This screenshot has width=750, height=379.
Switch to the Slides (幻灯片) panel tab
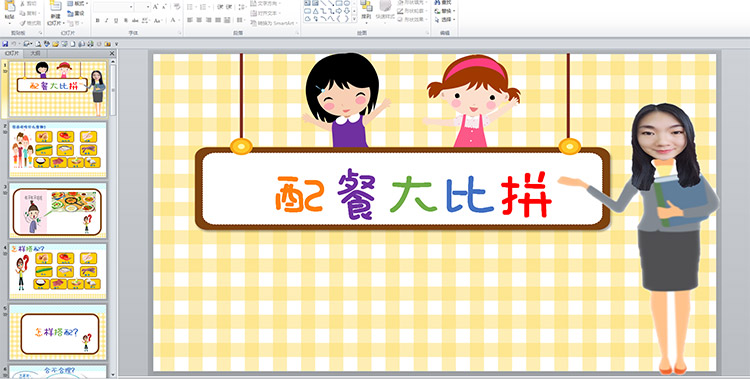[x=12, y=54]
